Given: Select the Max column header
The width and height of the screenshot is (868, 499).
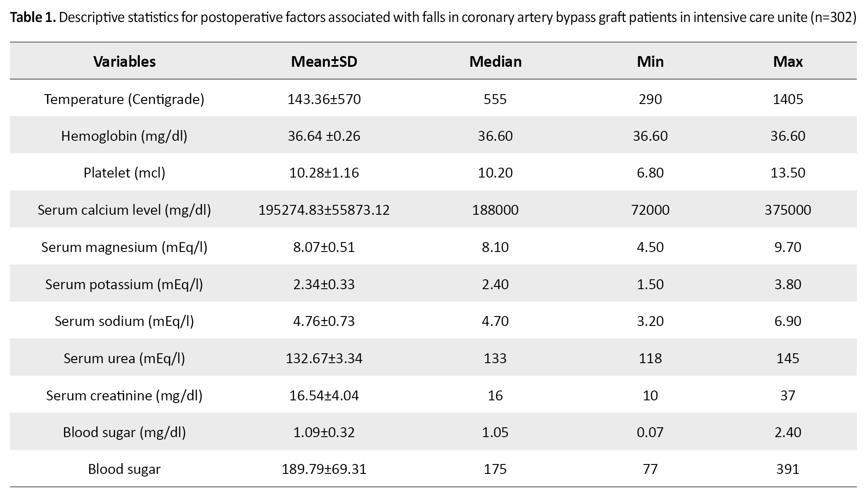Looking at the screenshot, I should click(788, 61).
